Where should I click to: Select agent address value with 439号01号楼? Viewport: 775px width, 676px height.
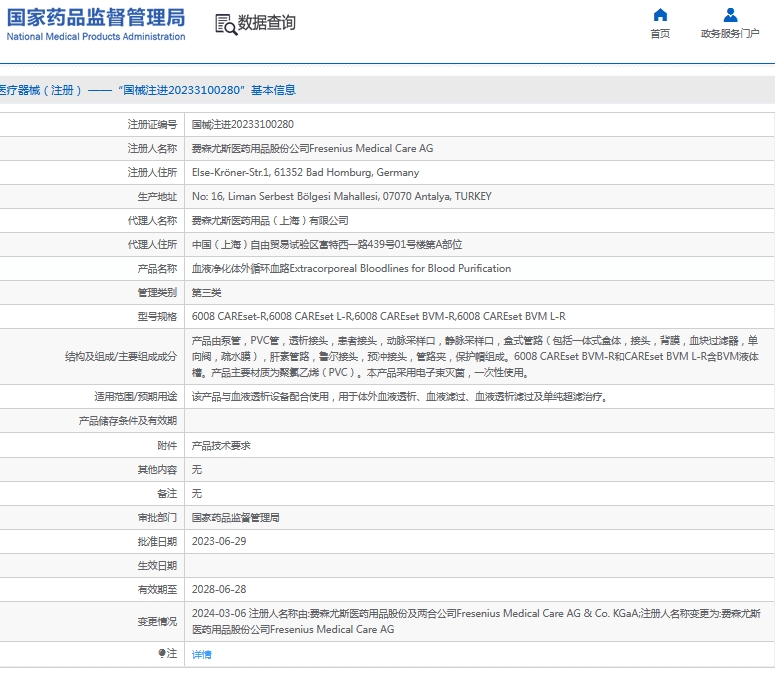click(x=327, y=245)
